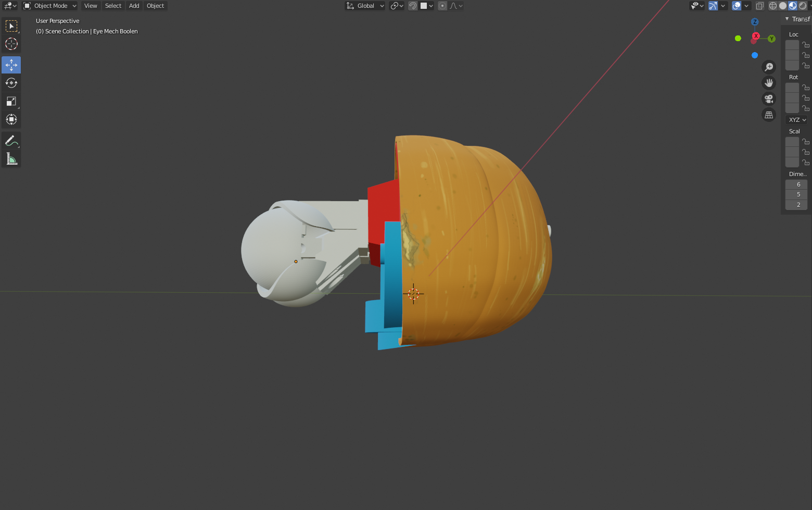This screenshot has height=510, width=812.
Task: Lock the Rotation Y axis
Action: (806, 98)
